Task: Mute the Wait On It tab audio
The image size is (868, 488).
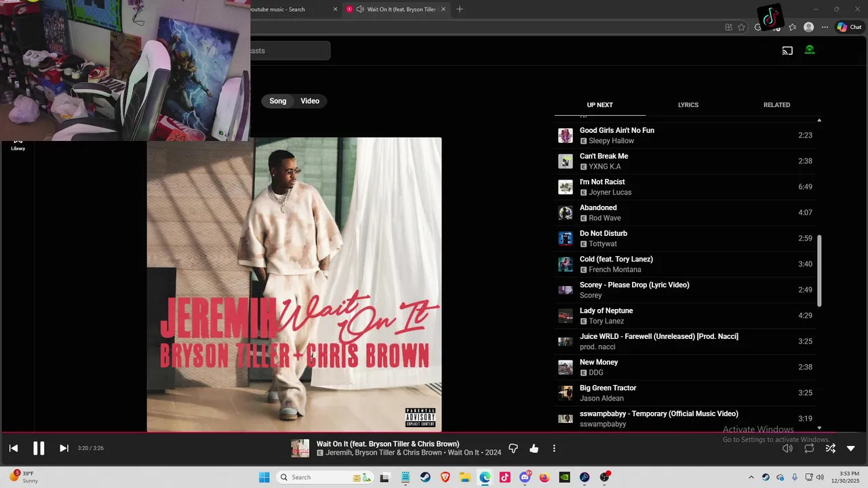Action: pyautogui.click(x=360, y=9)
